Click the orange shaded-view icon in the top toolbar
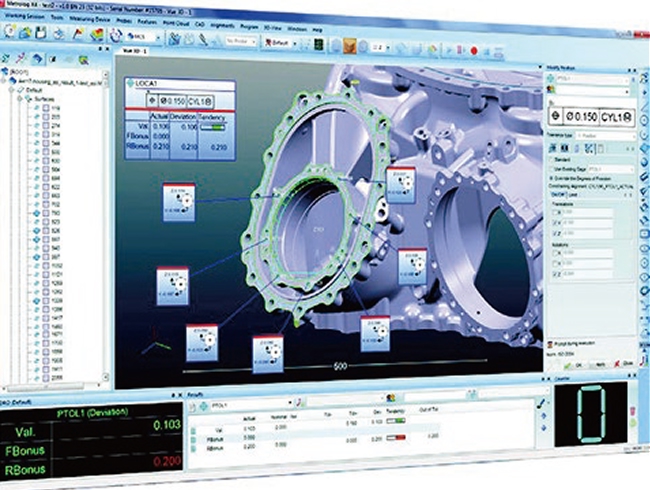 pyautogui.click(x=352, y=44)
